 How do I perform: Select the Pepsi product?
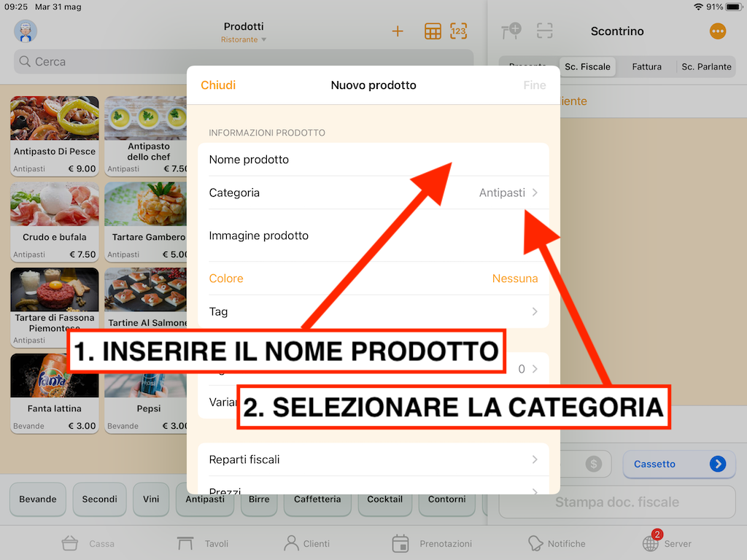[146, 404]
